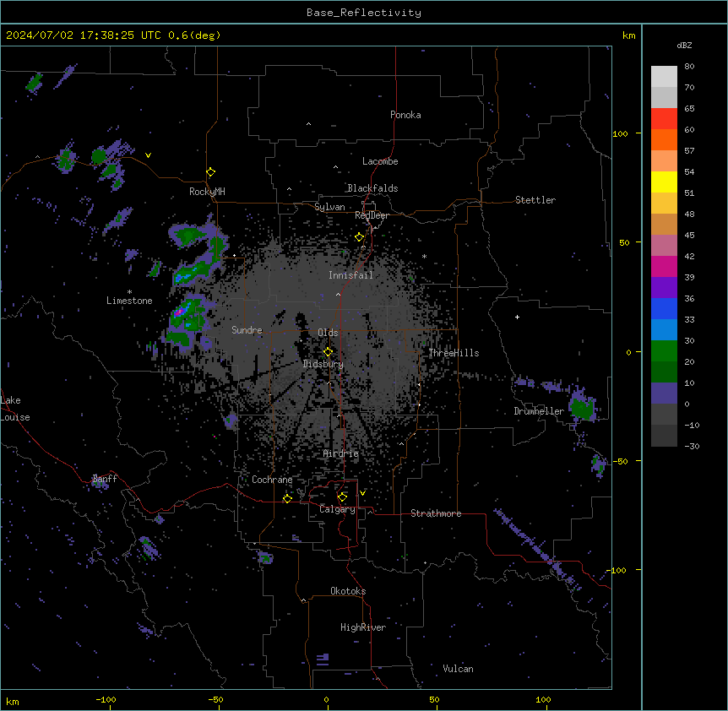
Task: Click the yellow diamond marker below RedDeer
Action: point(360,237)
